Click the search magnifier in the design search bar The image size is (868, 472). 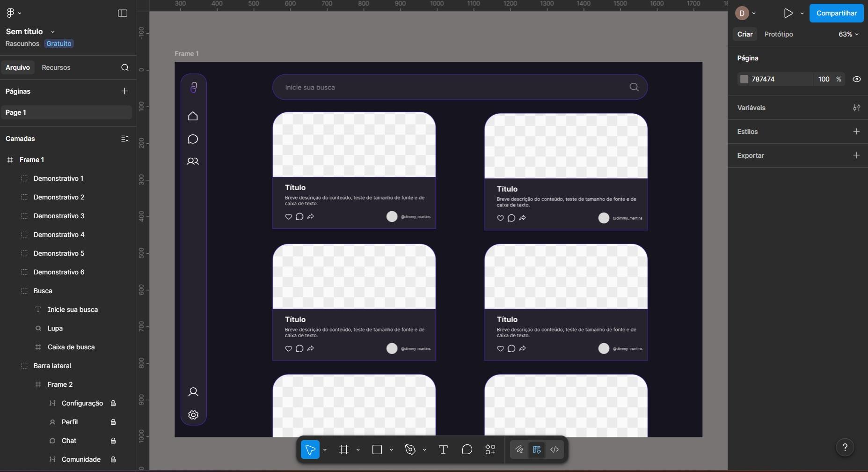point(634,87)
